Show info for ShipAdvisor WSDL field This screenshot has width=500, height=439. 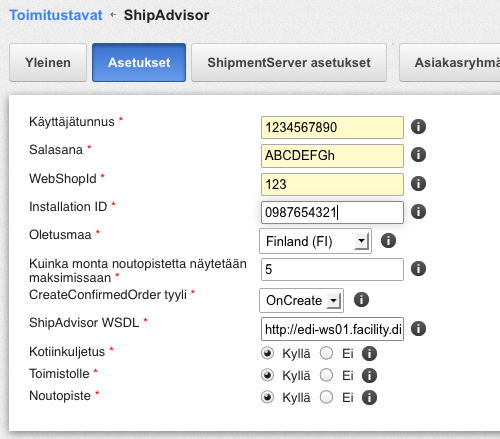(x=418, y=329)
